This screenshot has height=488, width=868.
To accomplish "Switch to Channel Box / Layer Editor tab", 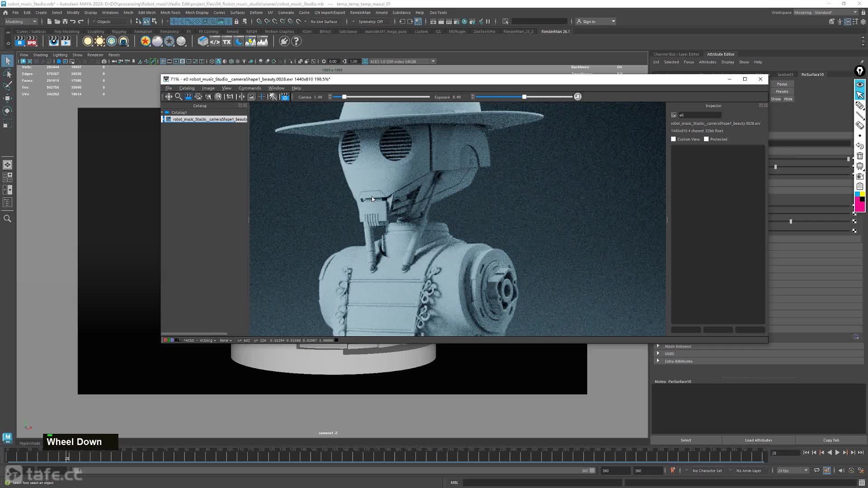I will [676, 54].
